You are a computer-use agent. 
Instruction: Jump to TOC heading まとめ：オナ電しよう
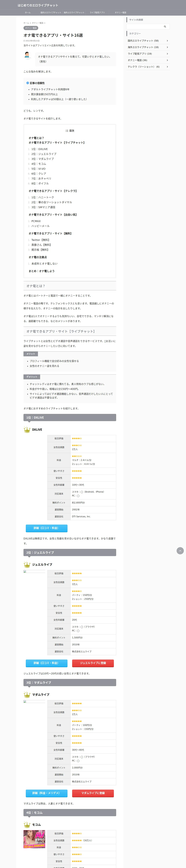[42, 271]
